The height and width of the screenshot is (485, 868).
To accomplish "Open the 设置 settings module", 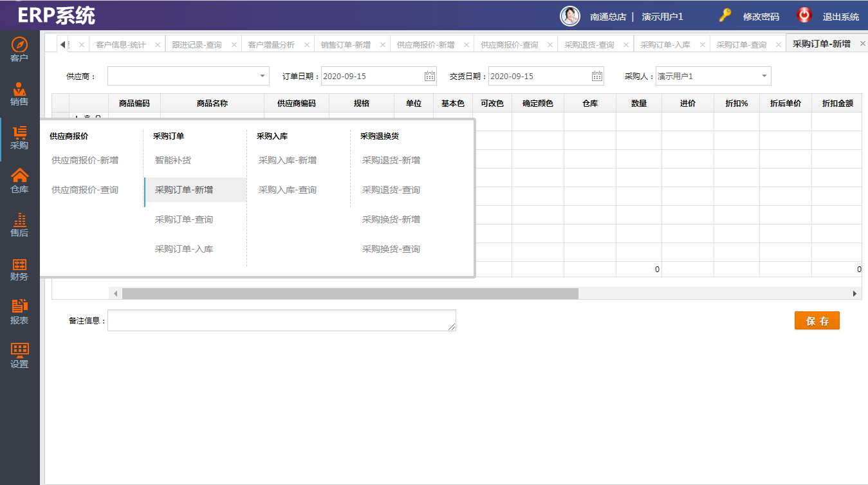I will point(19,355).
